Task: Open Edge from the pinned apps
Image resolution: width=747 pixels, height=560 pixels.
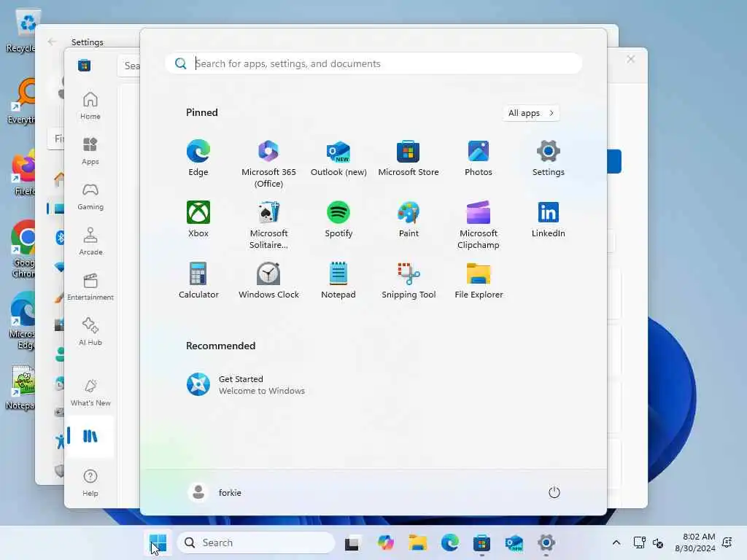Action: click(x=198, y=158)
